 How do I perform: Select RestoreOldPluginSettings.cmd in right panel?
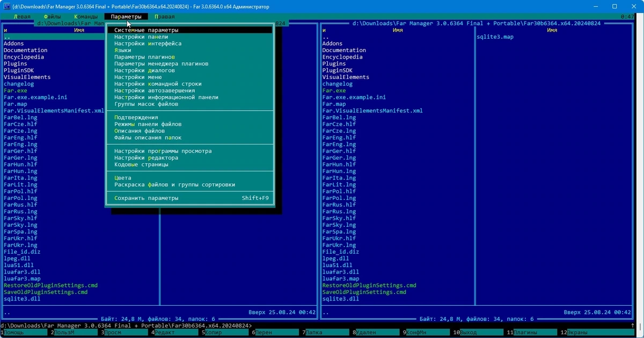(369, 285)
